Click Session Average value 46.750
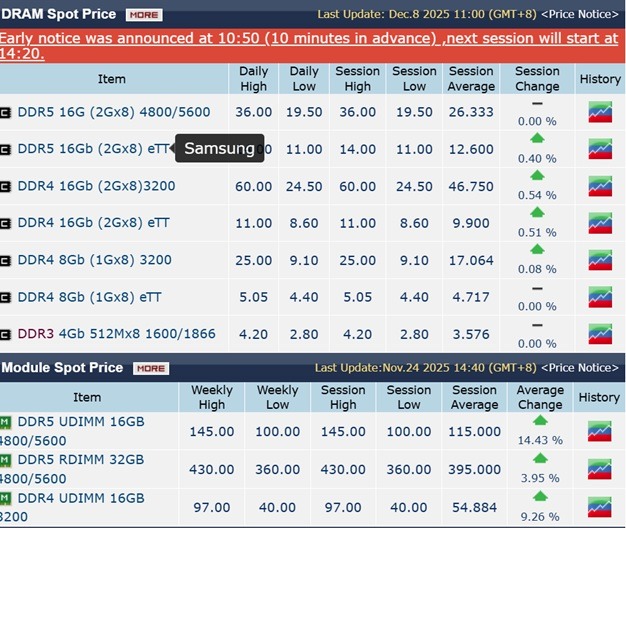626x623 pixels. tap(471, 187)
